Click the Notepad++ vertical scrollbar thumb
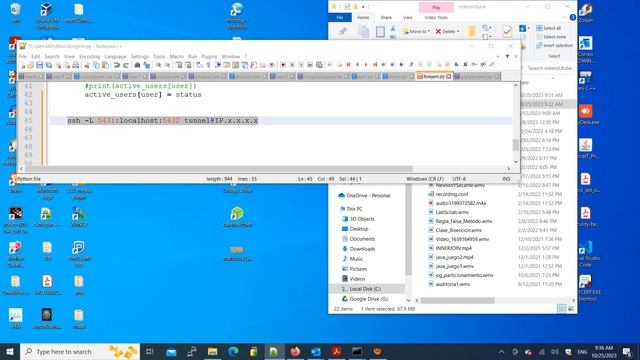Image resolution: width=640 pixels, height=360 pixels. click(516, 144)
